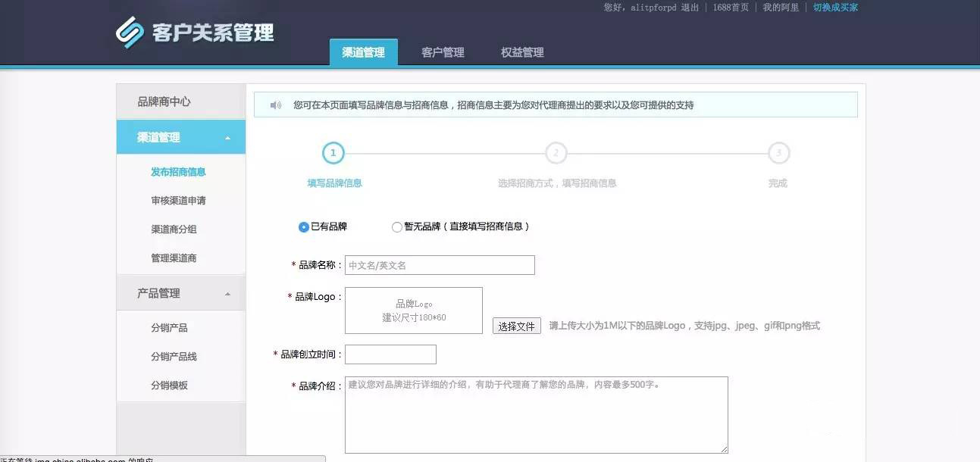Open 分销模板 in the sidebar
Screen dimensions: 980x462
169,386
